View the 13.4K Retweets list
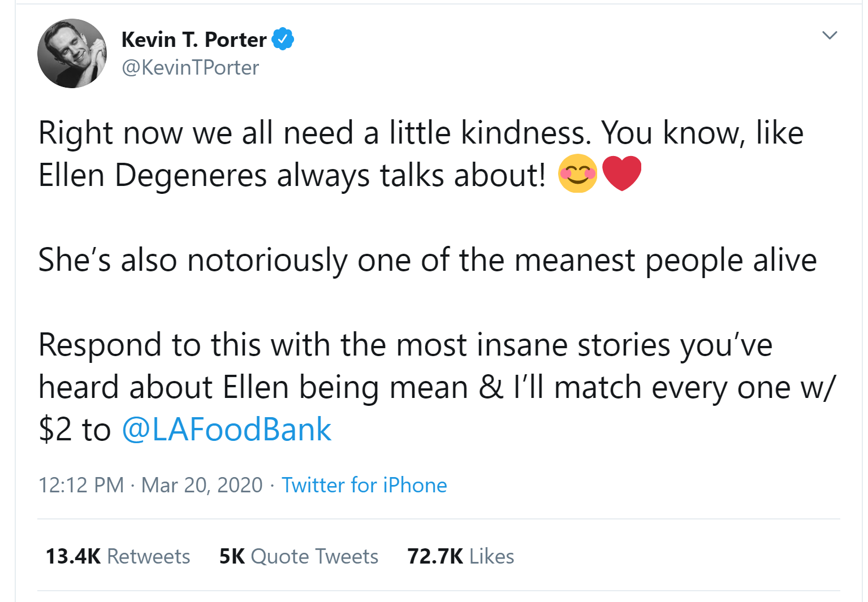The width and height of the screenshot is (868, 602). (118, 556)
